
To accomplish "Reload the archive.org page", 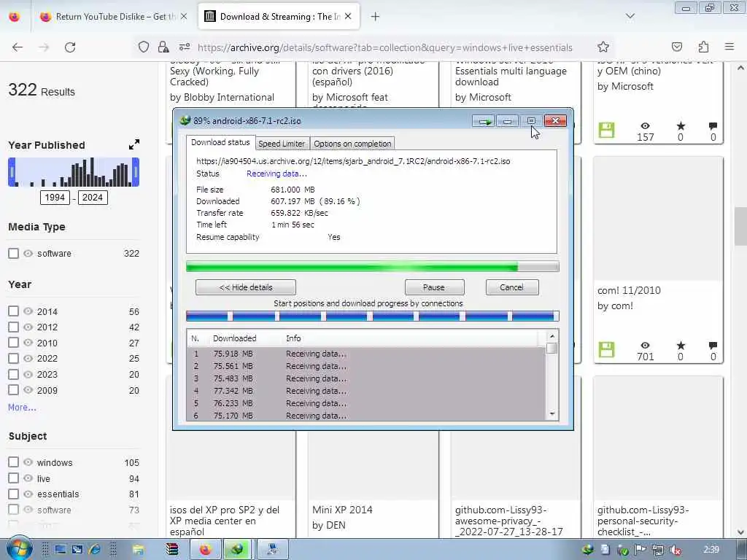I will click(x=70, y=47).
